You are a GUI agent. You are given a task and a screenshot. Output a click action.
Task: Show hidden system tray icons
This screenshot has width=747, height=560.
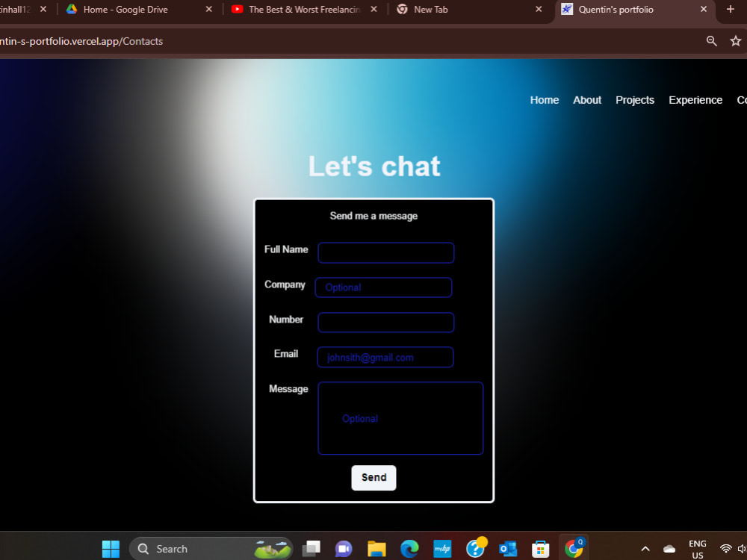pos(645,549)
